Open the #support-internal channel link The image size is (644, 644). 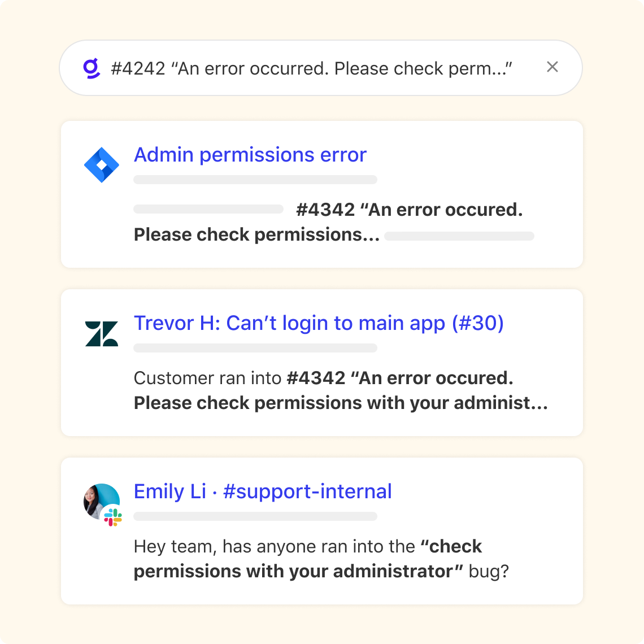click(307, 491)
